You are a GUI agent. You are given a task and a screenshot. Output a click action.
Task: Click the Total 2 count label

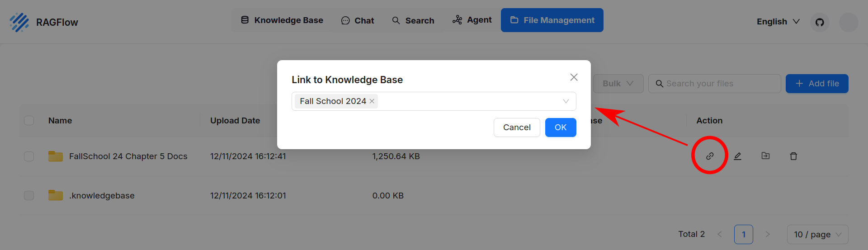691,234
